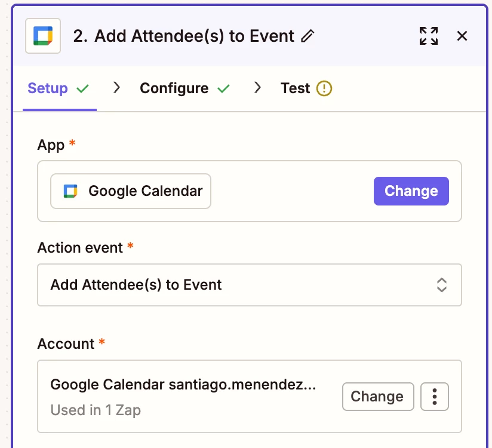Click the pencil icon to rename step
The height and width of the screenshot is (448, 492).
click(307, 36)
